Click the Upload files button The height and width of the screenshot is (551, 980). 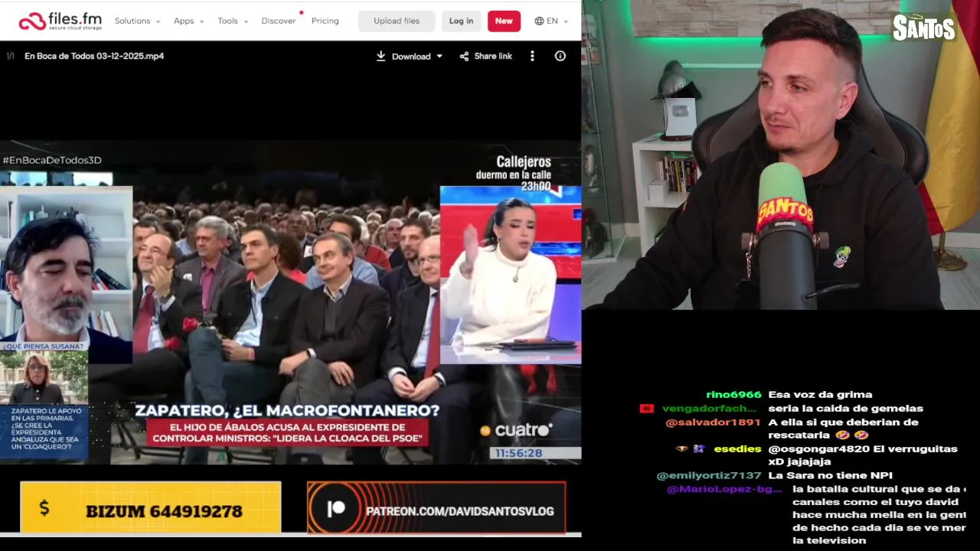397,21
